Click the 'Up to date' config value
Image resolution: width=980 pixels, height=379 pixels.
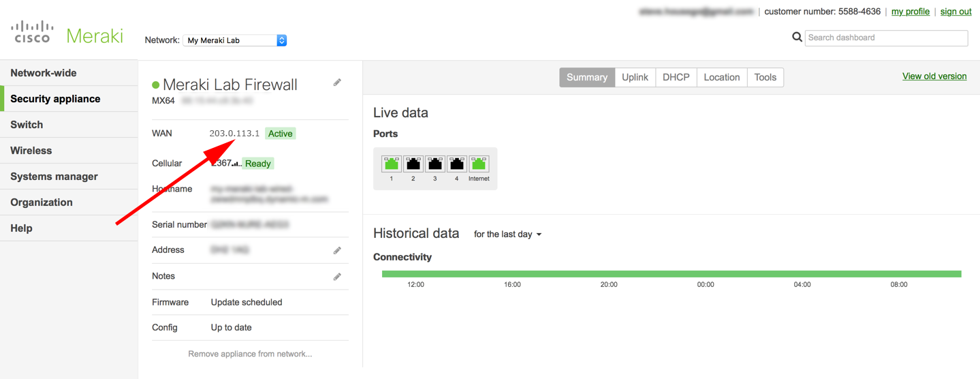(232, 327)
